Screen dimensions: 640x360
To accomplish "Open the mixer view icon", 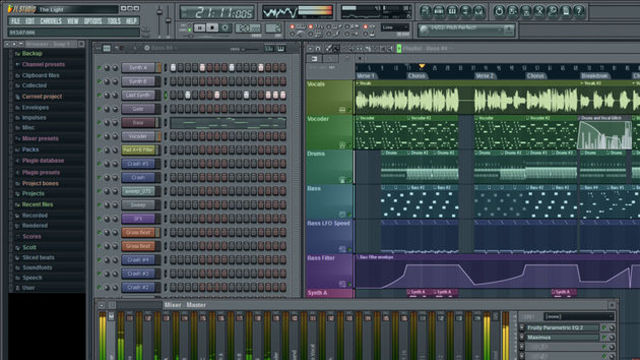I will point(479,11).
